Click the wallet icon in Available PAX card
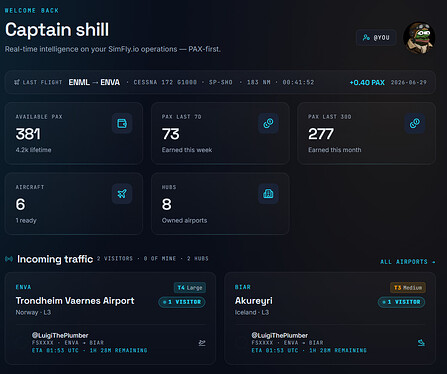The width and height of the screenshot is (447, 374). [x=122, y=123]
